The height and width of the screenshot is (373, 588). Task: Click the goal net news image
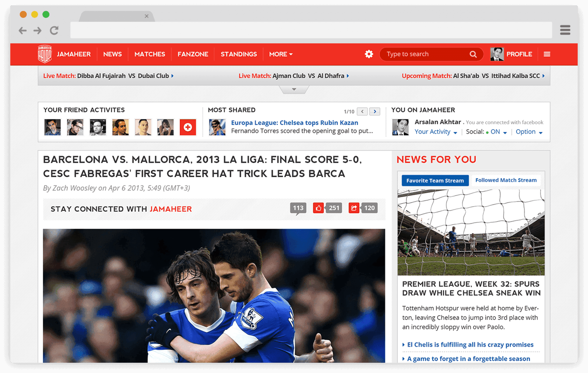(x=471, y=232)
